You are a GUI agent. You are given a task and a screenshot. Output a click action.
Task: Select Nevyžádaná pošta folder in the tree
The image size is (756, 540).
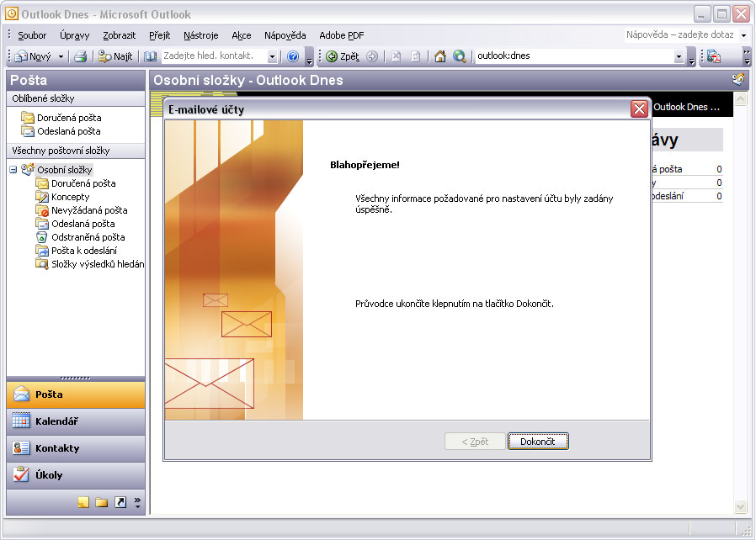coord(88,210)
